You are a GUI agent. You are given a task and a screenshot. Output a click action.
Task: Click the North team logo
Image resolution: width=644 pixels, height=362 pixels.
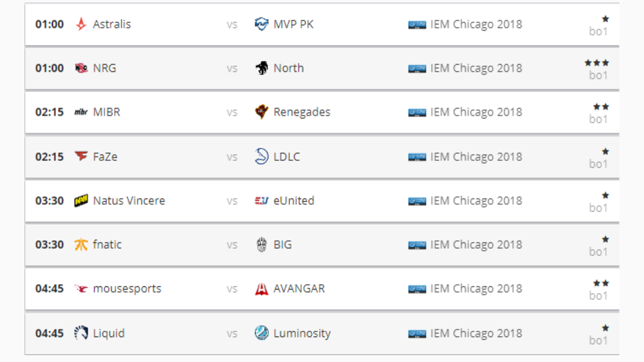click(262, 68)
